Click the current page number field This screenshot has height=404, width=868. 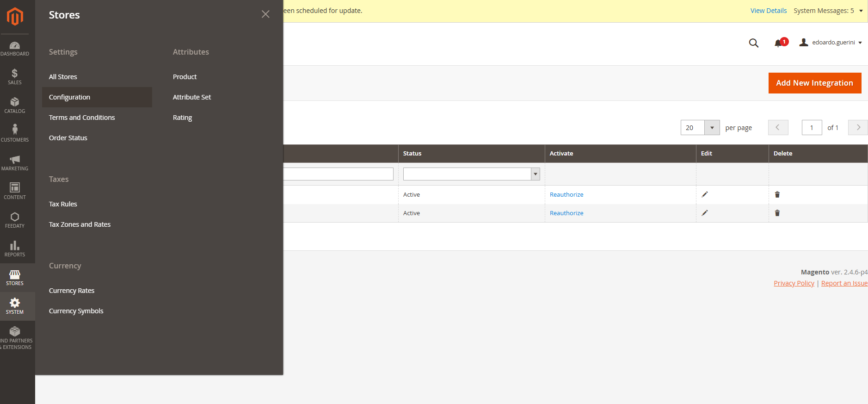[812, 127]
